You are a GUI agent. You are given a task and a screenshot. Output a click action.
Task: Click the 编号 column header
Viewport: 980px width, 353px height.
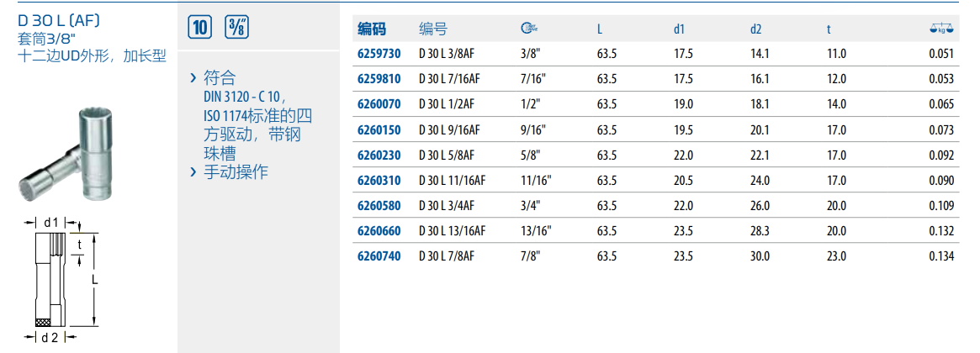433,29
